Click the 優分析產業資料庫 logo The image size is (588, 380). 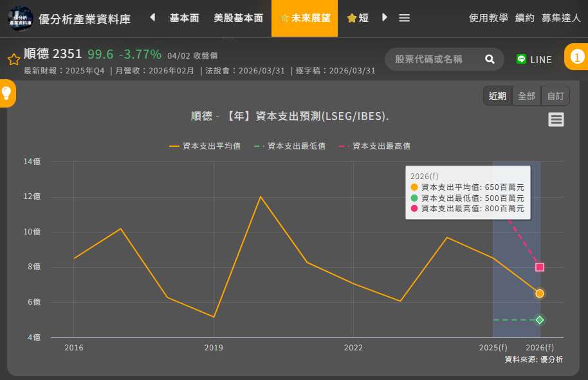pos(21,18)
